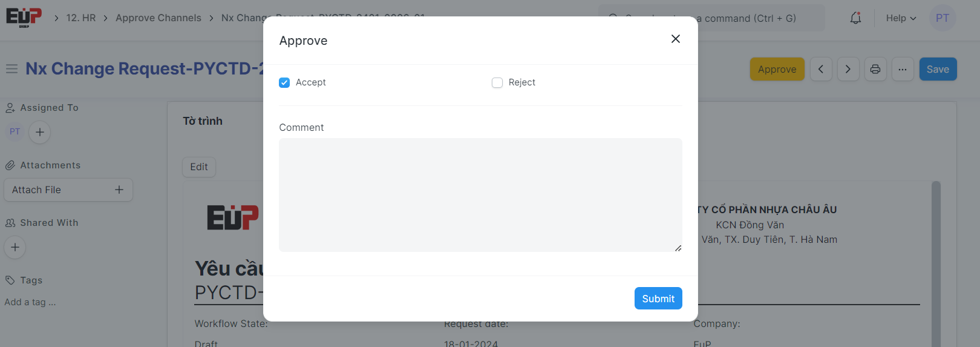The image size is (980, 347).
Task: Submit the approval form
Action: 658,299
